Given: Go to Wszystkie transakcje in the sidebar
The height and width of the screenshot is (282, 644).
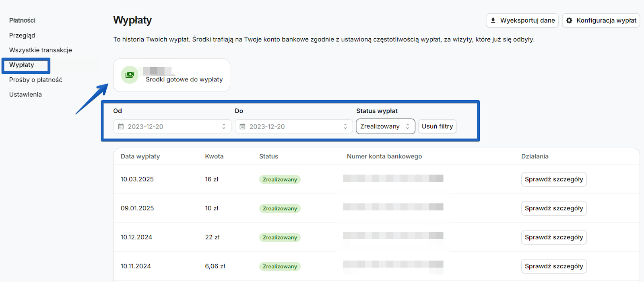Looking at the screenshot, I should pyautogui.click(x=41, y=50).
